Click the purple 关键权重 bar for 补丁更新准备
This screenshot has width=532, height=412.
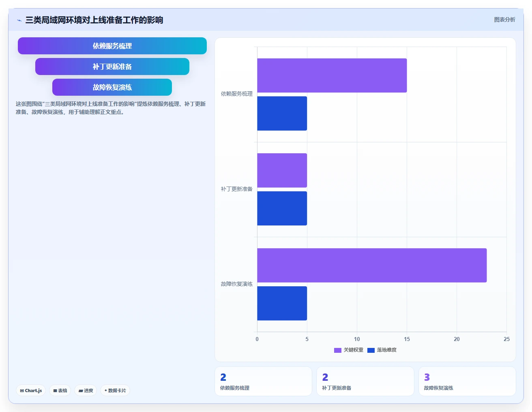tap(282, 170)
